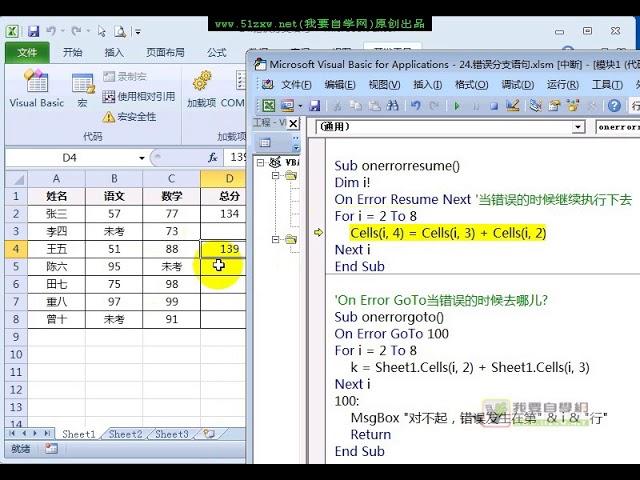Open the Add-ins (加载项) gear icon
This screenshot has height=480, width=640.
coord(201,88)
